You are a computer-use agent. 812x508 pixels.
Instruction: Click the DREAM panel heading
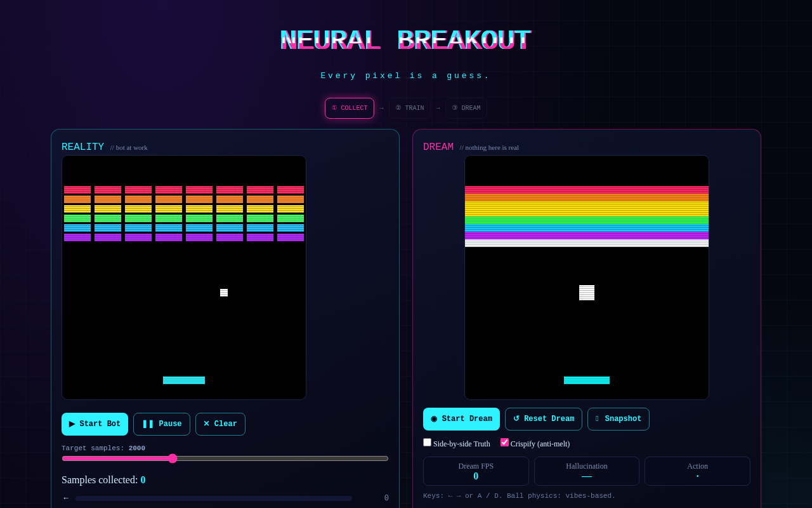point(438,147)
